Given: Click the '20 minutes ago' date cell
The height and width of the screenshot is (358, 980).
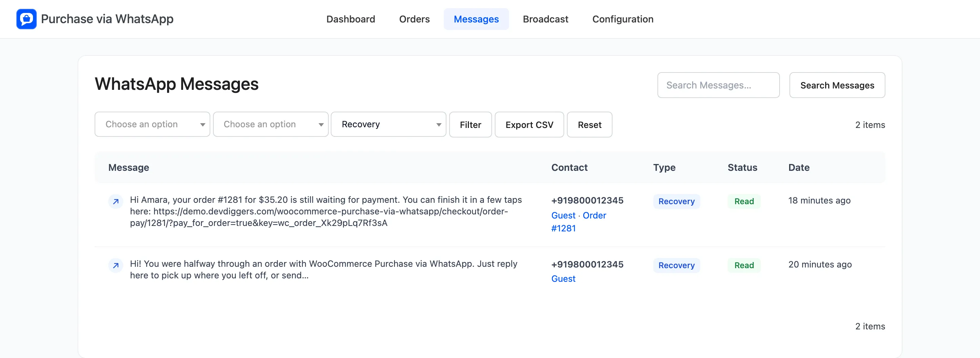Looking at the screenshot, I should pos(820,264).
